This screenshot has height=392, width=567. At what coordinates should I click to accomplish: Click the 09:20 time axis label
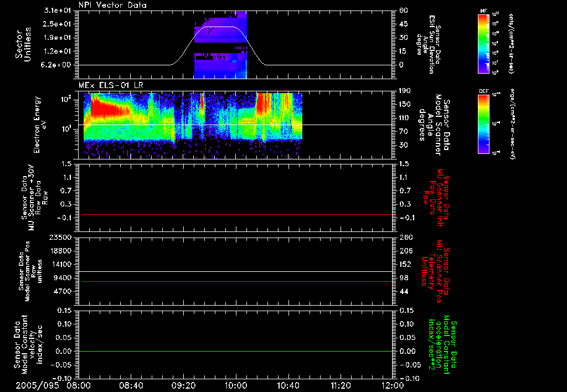click(183, 385)
